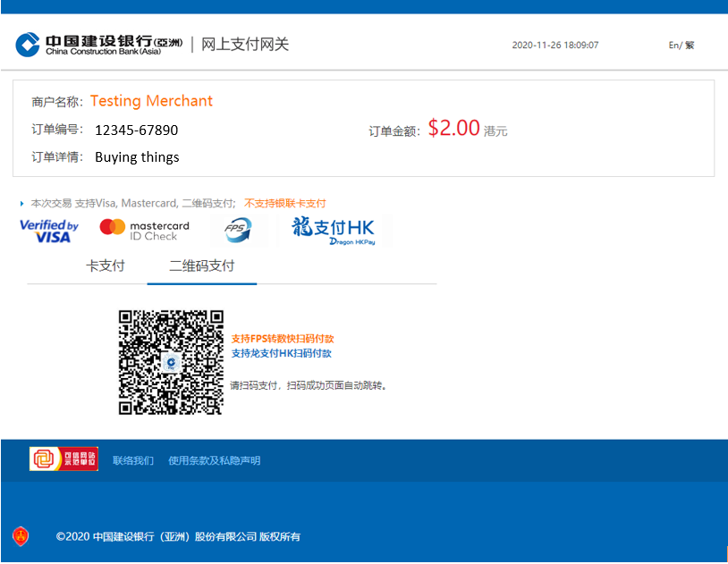Click the trusted website badge in footer
This screenshot has width=728, height=564.
(63, 459)
